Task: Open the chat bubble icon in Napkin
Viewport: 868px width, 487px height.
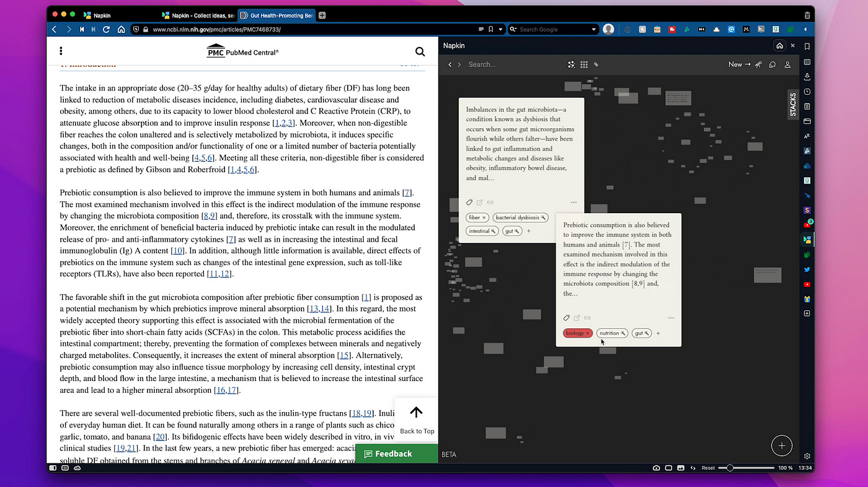Action: 773,64
